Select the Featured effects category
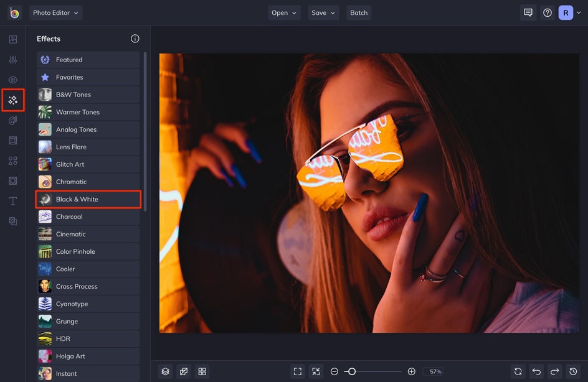 (x=88, y=60)
